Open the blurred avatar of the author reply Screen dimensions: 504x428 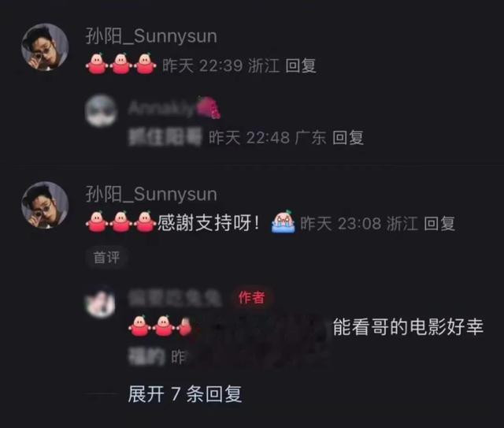pyautogui.click(x=100, y=302)
